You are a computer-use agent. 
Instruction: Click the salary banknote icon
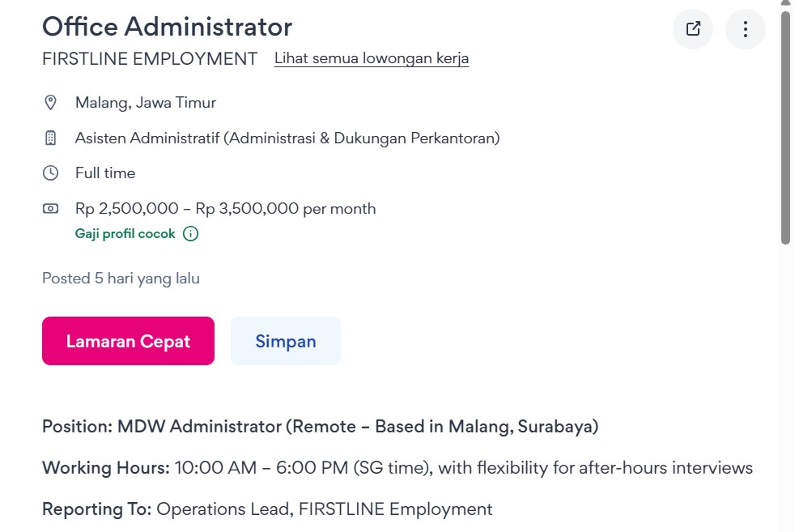coord(50,209)
